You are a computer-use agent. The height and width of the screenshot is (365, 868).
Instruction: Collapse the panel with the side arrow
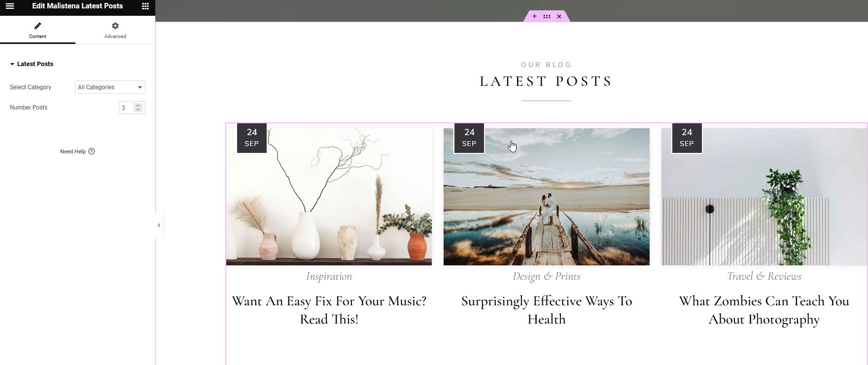(x=159, y=225)
